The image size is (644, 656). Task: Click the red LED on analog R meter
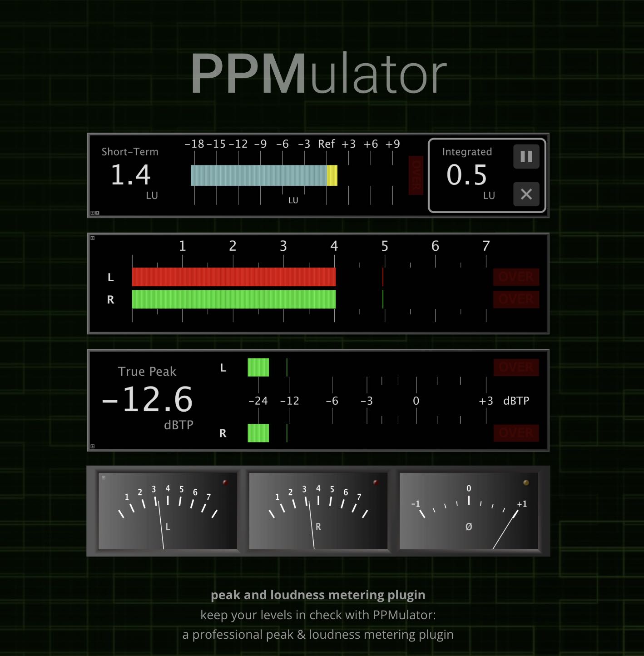pos(376,482)
